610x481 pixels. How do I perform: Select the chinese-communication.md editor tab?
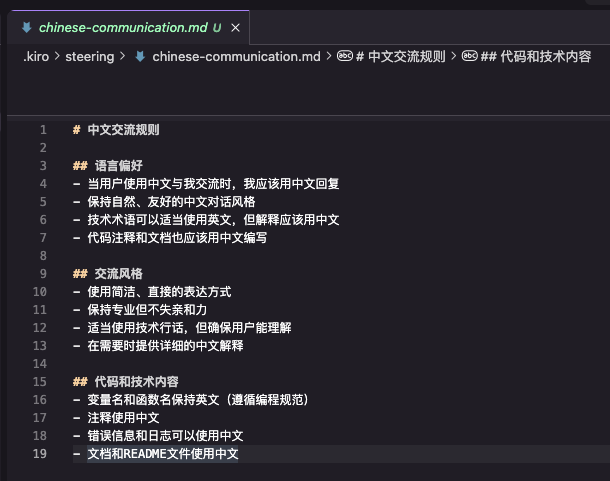(x=122, y=26)
